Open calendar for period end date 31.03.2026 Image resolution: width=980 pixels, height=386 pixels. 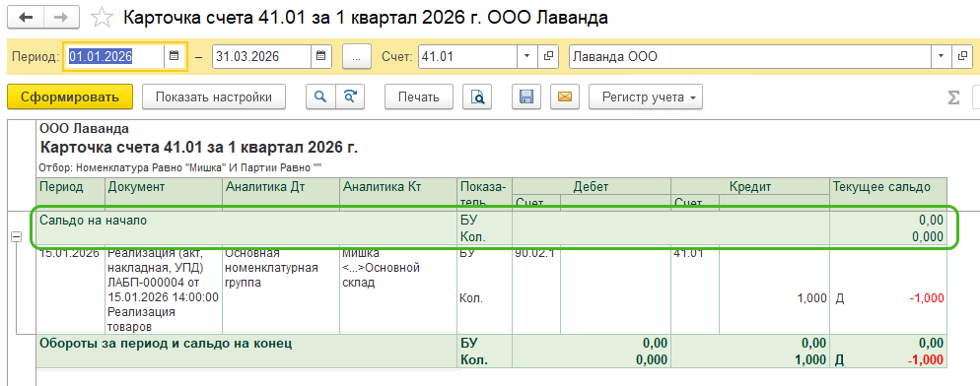(x=320, y=56)
